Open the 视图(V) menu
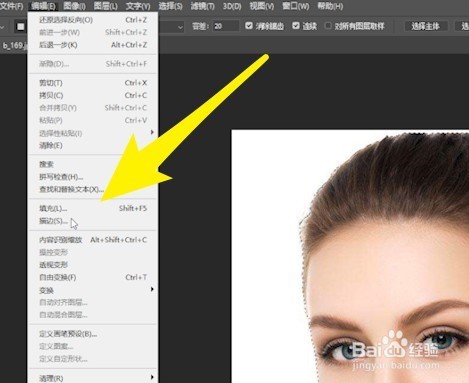The height and width of the screenshot is (383, 469). coord(262,6)
